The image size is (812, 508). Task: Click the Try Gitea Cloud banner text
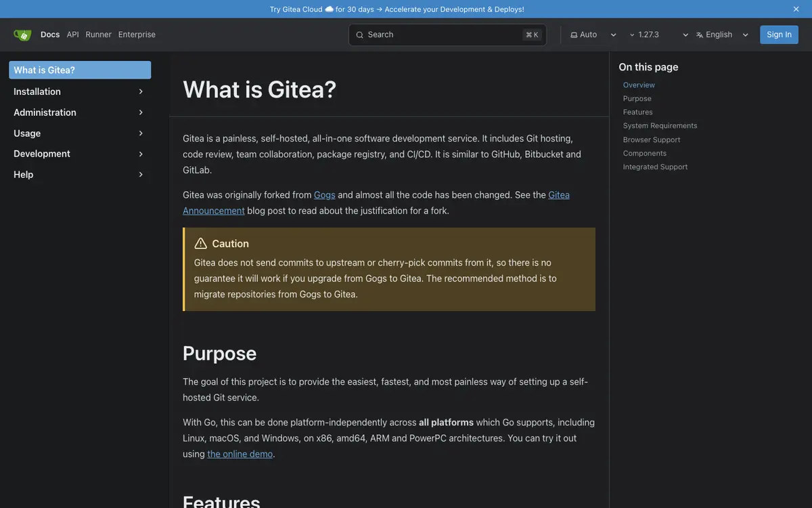(x=397, y=9)
